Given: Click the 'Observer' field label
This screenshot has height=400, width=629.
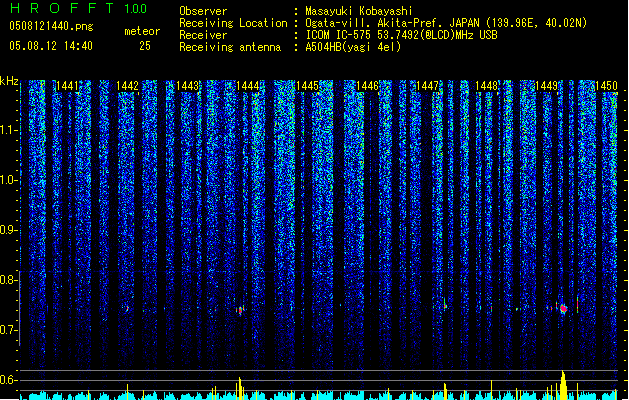Looking at the screenshot, I should pyautogui.click(x=203, y=11).
